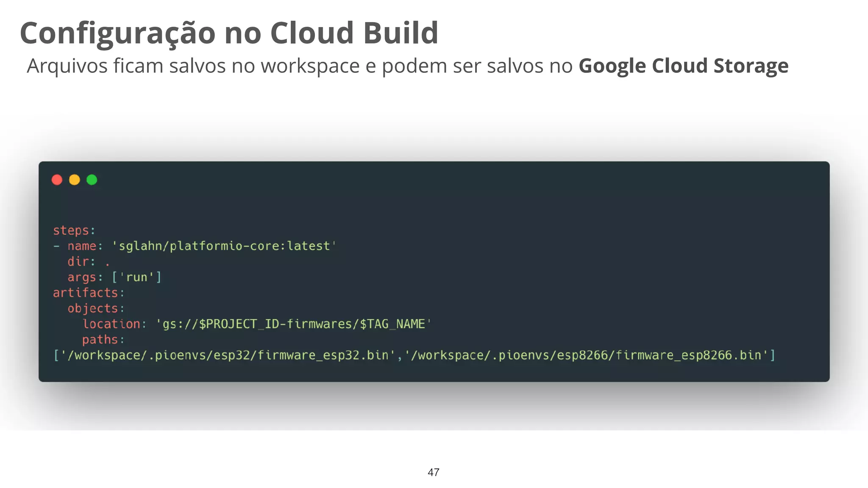Click the "location:" key

coord(114,324)
